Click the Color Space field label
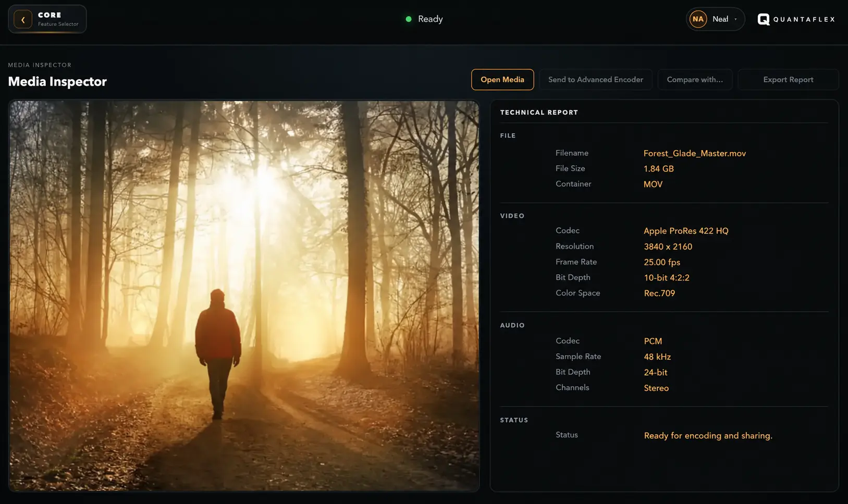 click(577, 293)
